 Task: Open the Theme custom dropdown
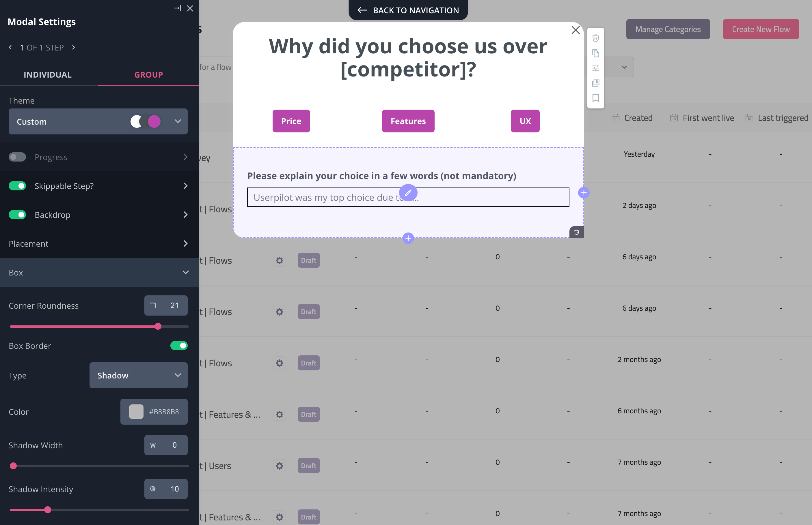176,121
